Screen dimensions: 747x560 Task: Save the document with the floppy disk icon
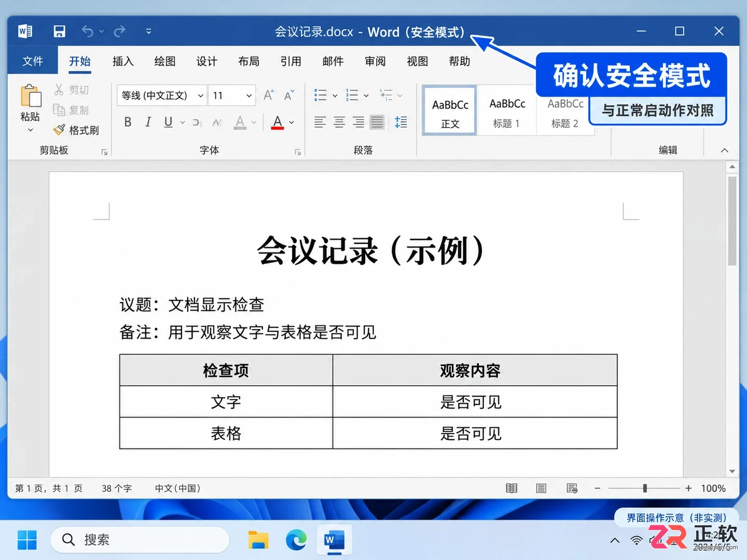click(x=59, y=32)
